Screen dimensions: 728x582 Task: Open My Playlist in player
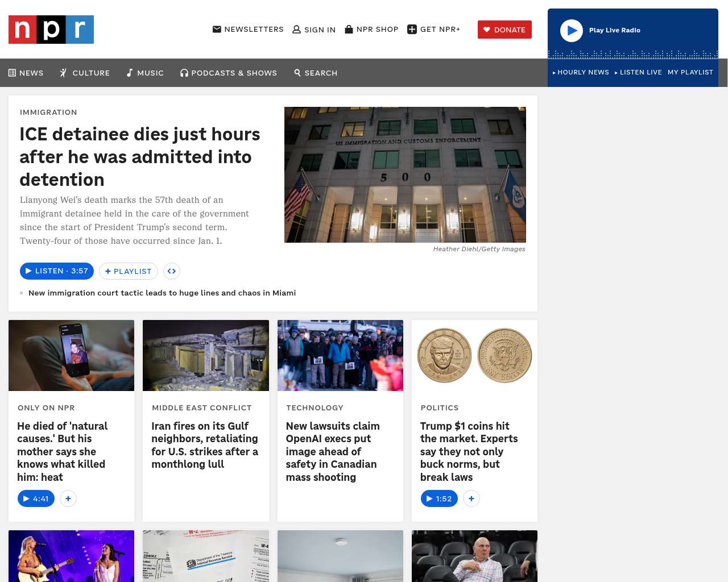coord(690,72)
